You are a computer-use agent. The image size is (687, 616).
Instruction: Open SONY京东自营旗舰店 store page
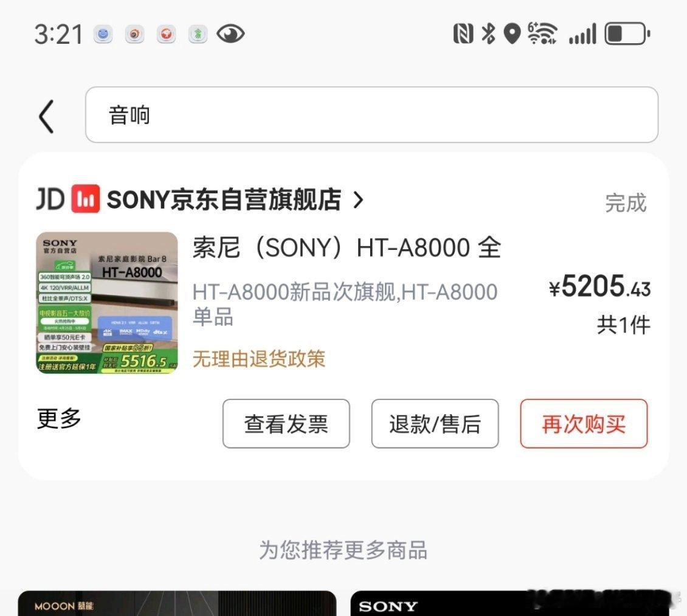pyautogui.click(x=224, y=199)
